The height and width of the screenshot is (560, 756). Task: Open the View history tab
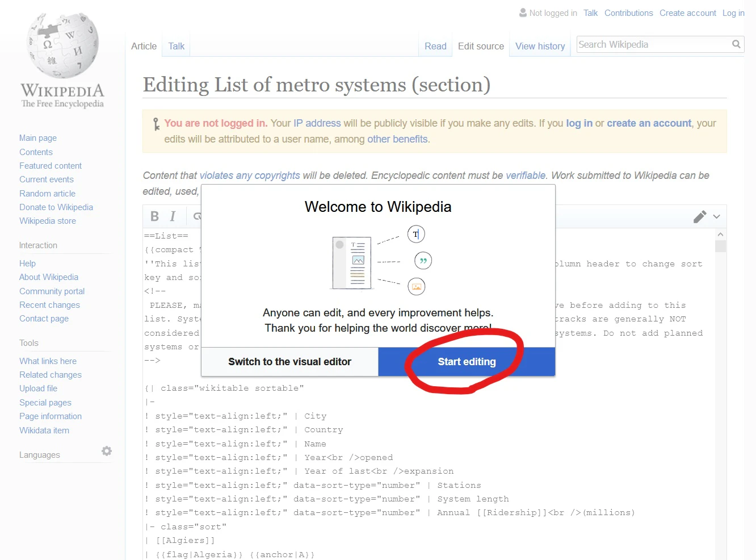[x=540, y=47]
